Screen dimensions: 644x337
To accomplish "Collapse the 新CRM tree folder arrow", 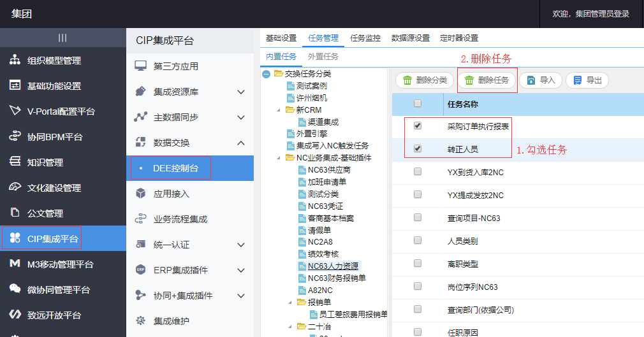I will (279, 110).
